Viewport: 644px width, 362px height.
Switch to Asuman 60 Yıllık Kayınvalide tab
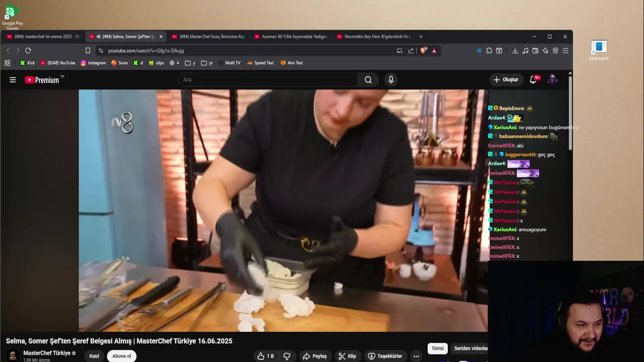pyautogui.click(x=291, y=36)
